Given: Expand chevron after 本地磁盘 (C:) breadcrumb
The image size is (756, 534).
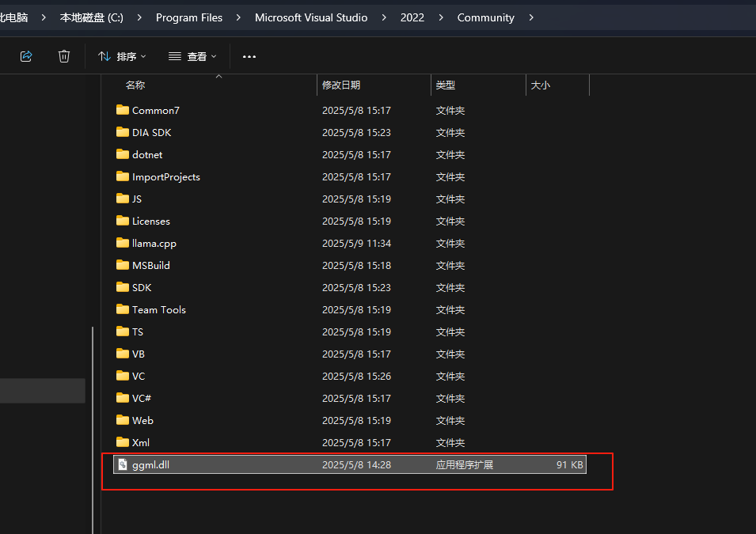Looking at the screenshot, I should click(x=139, y=17).
